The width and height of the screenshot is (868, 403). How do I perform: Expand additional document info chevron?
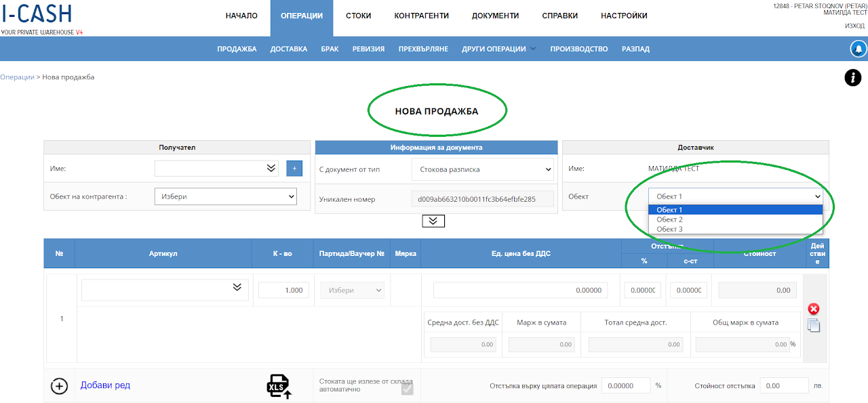[433, 221]
